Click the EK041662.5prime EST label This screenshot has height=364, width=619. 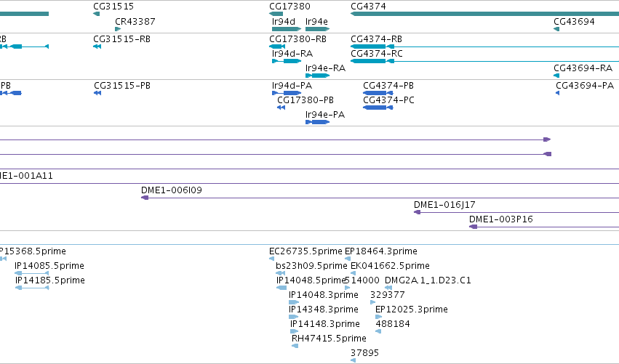pos(390,266)
